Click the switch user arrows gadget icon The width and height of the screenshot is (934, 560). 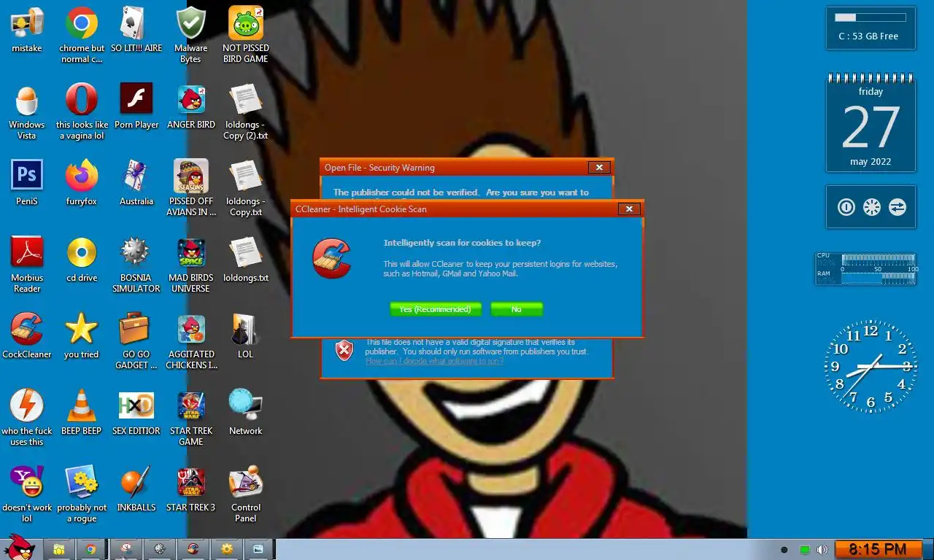pos(897,207)
